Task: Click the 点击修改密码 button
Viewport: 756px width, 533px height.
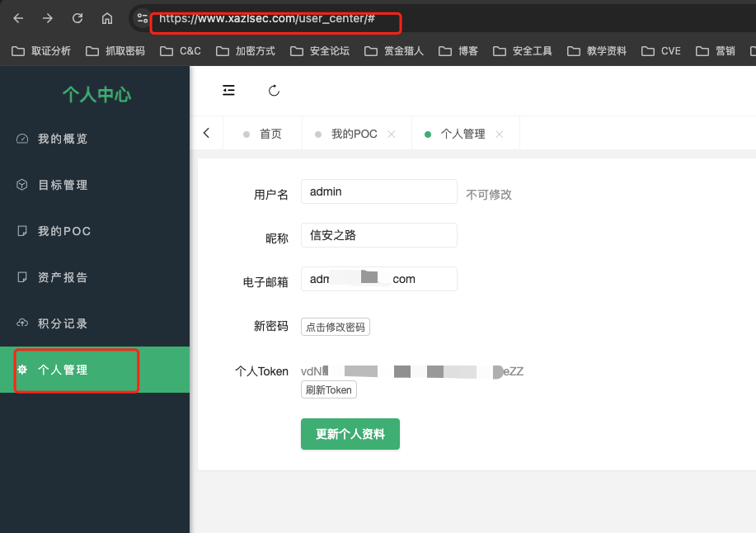Action: pos(336,327)
